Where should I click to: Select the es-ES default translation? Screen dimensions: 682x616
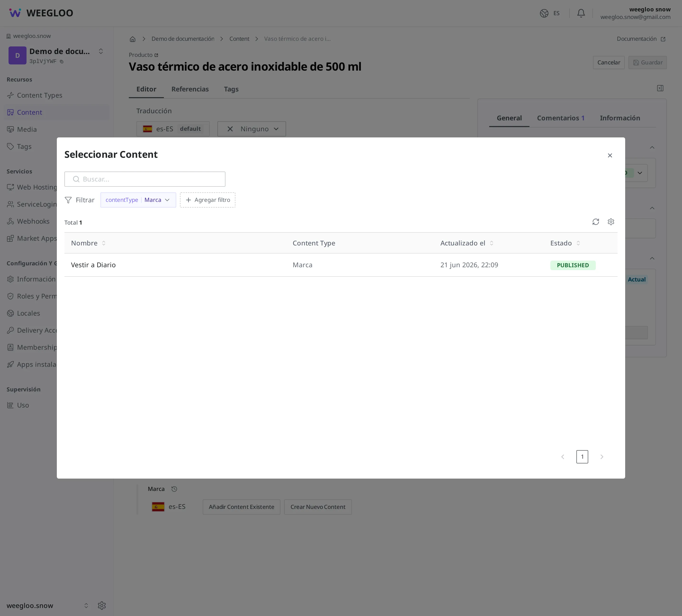tap(173, 129)
